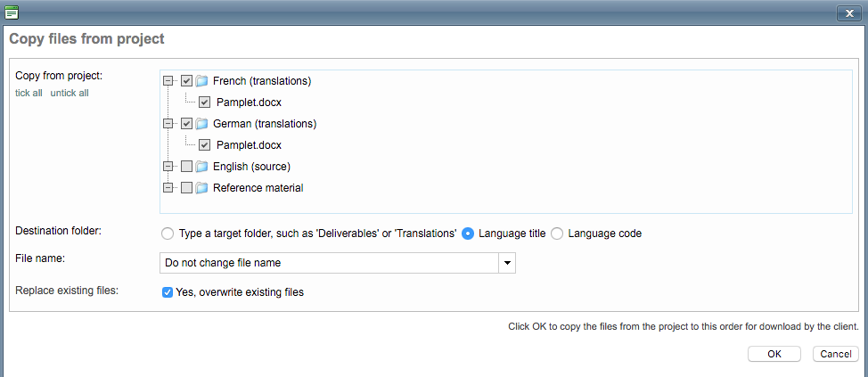Collapse the German (translations) tree node
Viewport: 868px width, 377px height.
[168, 124]
